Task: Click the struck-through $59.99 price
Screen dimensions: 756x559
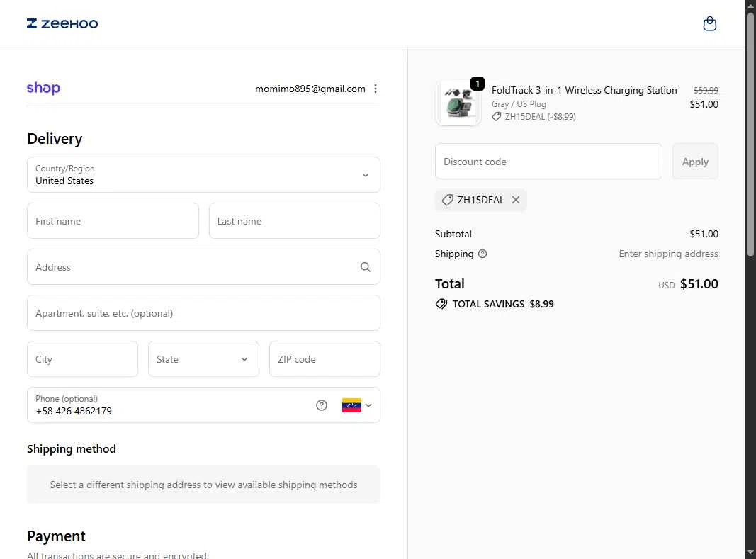Action: [x=706, y=90]
